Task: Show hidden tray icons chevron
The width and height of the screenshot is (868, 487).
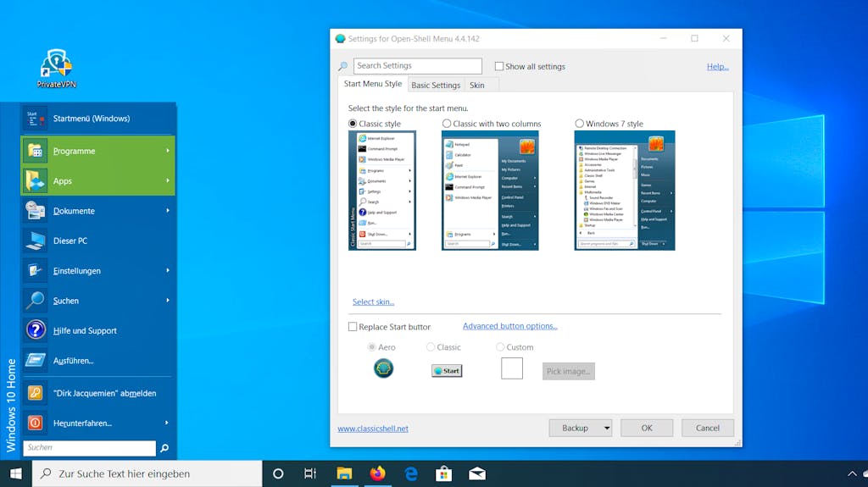Action: point(852,473)
